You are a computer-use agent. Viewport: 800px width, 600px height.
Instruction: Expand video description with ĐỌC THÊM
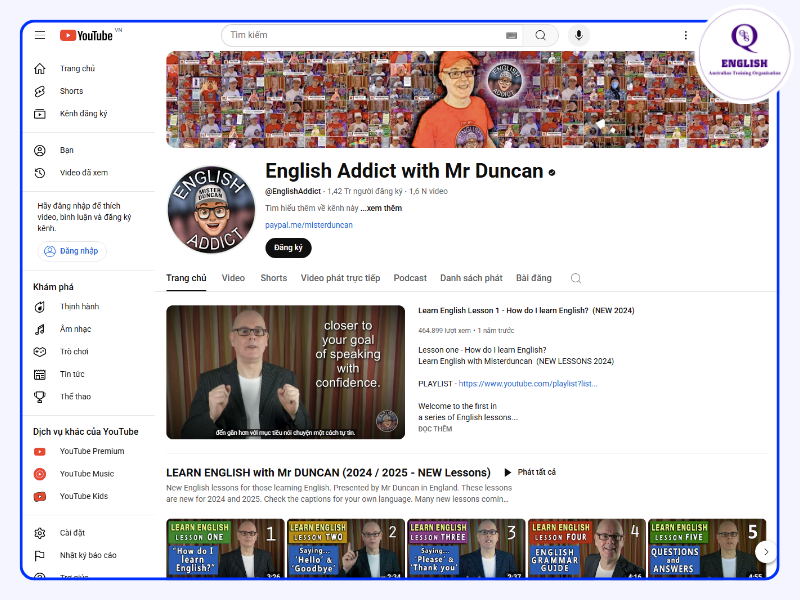[x=435, y=429]
